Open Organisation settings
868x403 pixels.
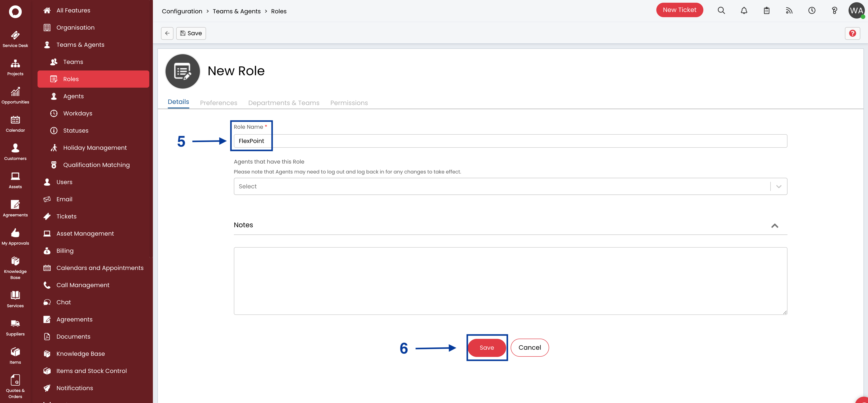pos(93,28)
